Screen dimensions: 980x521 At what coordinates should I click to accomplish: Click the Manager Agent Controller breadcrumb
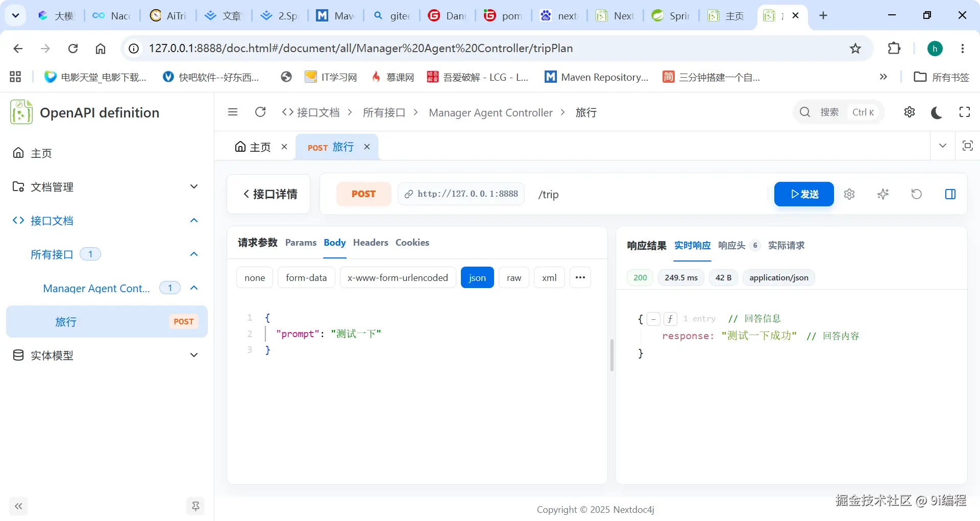(491, 112)
